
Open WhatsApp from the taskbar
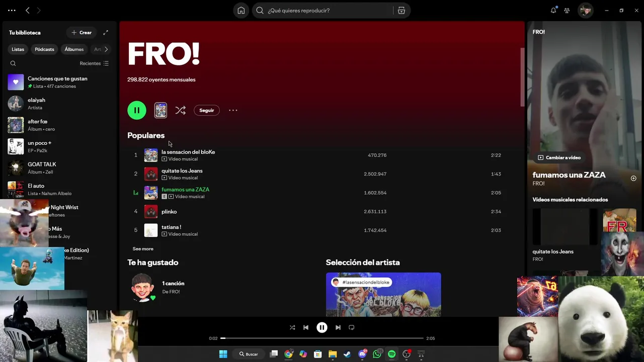pos(377,354)
